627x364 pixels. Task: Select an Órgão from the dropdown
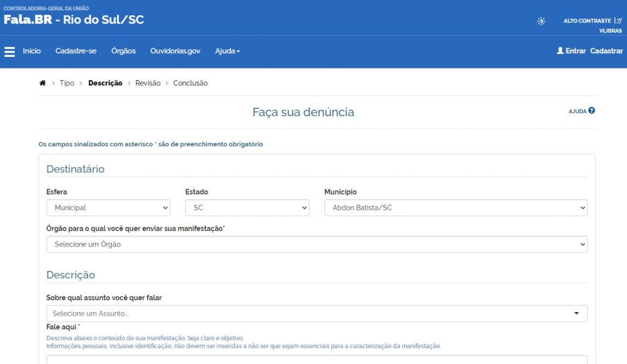point(317,245)
